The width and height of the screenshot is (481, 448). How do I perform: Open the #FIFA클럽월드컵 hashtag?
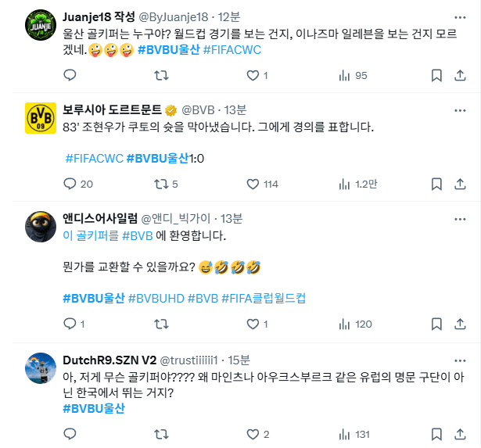264,298
